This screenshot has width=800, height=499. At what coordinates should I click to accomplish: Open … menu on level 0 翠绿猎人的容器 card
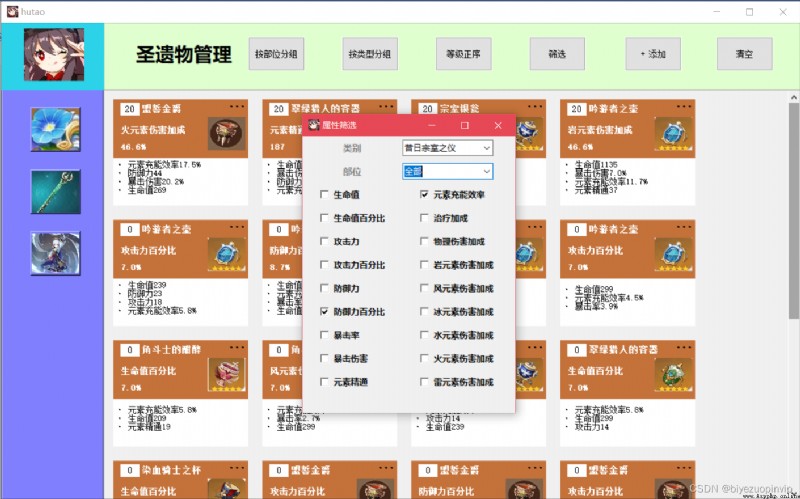(x=684, y=347)
